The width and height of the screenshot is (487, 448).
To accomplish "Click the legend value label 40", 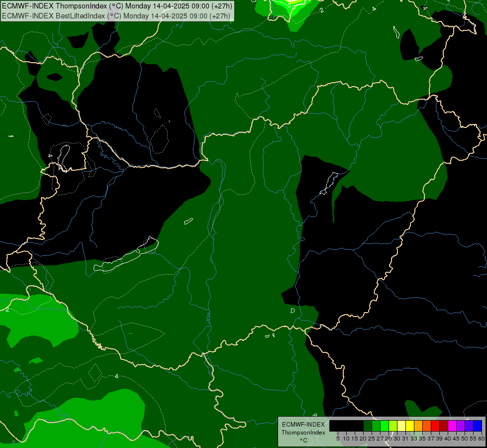I will tap(448, 439).
